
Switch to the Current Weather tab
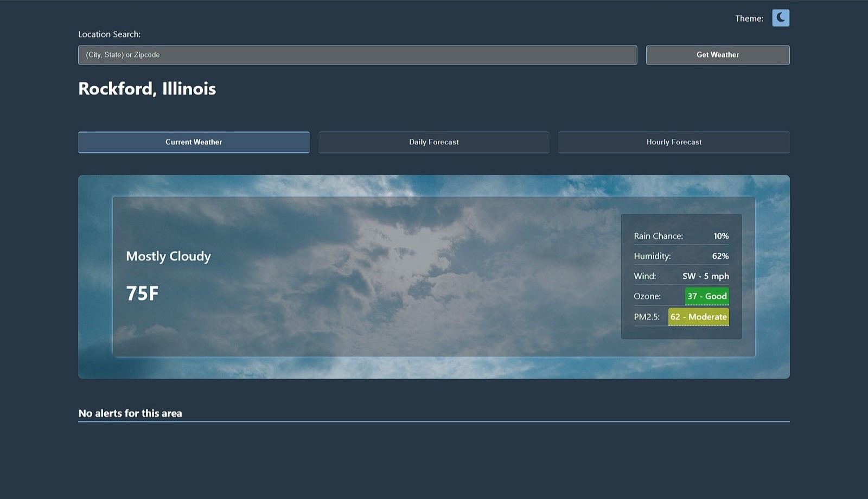(194, 142)
